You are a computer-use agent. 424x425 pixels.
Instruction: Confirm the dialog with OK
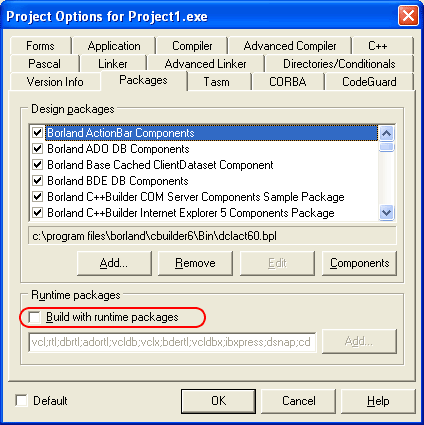pyautogui.click(x=218, y=401)
